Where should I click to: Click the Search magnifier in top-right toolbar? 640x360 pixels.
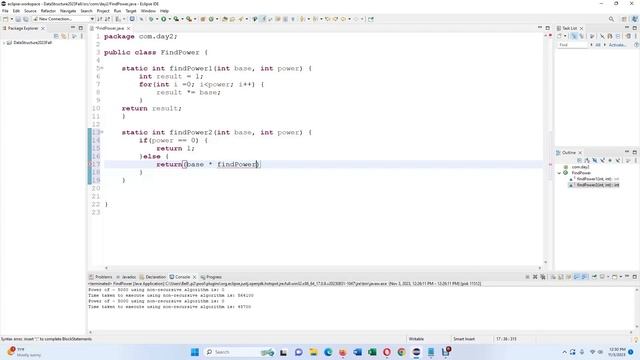pos(611,19)
